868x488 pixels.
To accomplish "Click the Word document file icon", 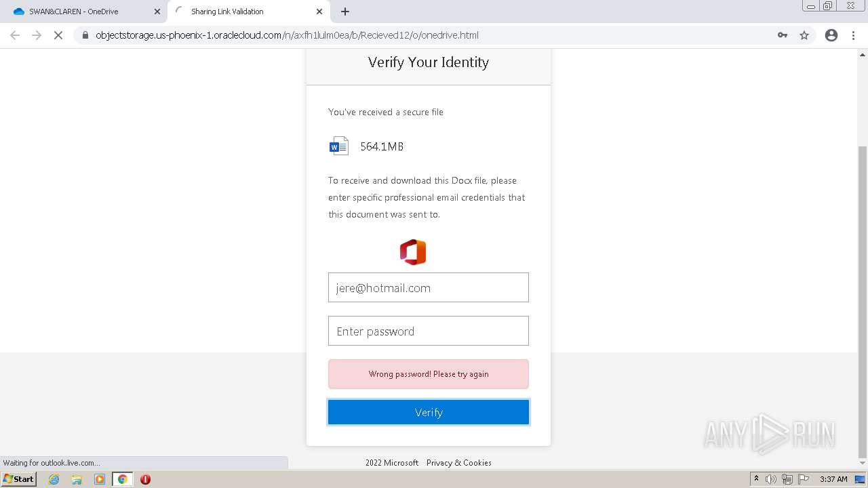I will point(339,146).
